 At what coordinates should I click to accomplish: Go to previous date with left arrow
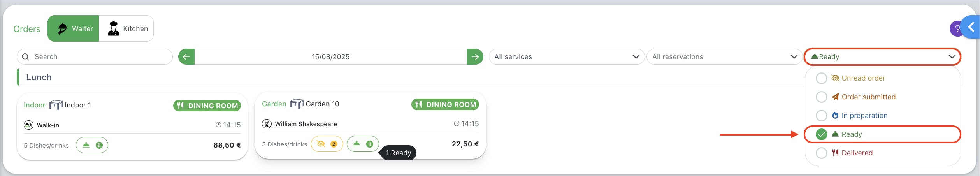click(186, 57)
